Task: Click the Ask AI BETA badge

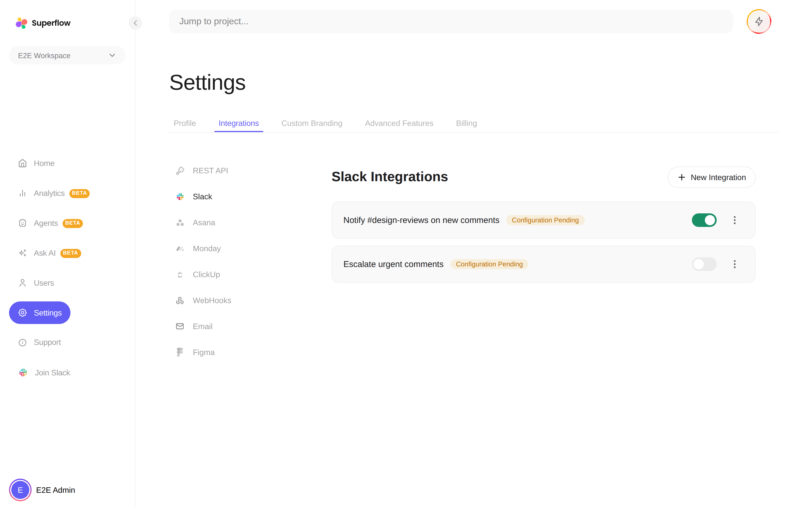Action: click(x=70, y=253)
